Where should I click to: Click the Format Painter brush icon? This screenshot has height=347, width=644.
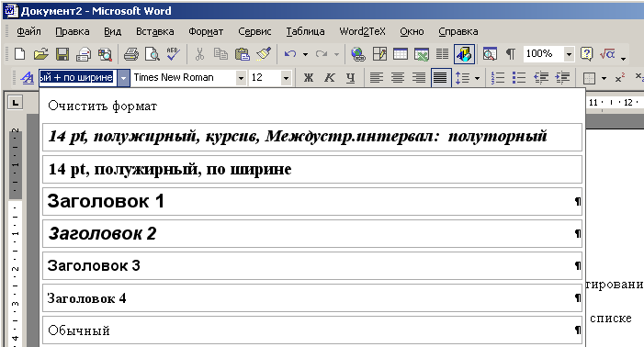coord(264,54)
